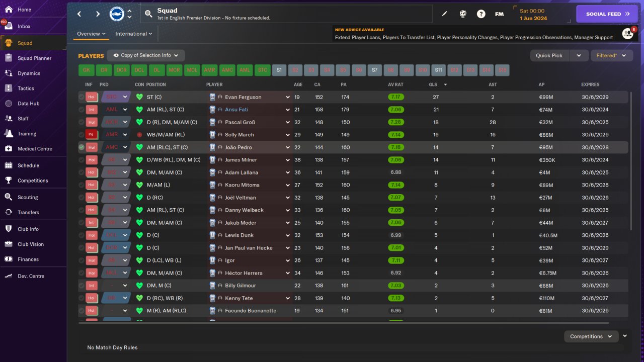Open the Copy of Selection Info dropdown
The height and width of the screenshot is (362, 644).
click(146, 55)
